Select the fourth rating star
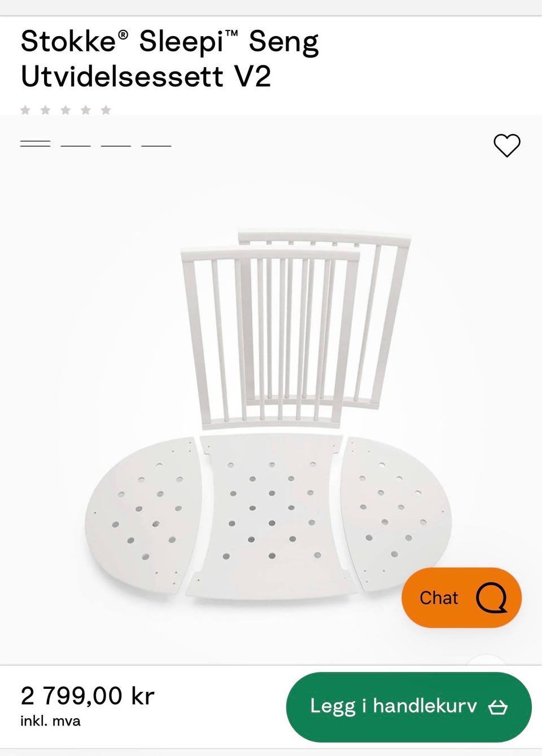 (x=86, y=110)
